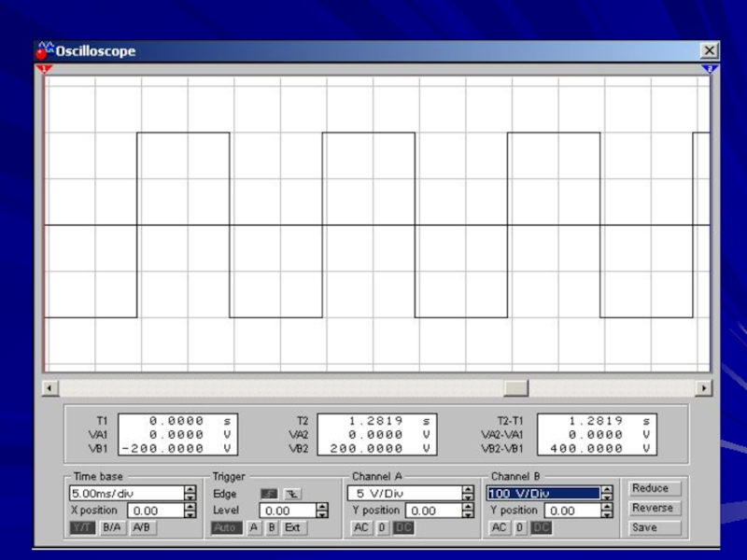Set Channel A coupling to AC
747x560 pixels.
(x=361, y=527)
